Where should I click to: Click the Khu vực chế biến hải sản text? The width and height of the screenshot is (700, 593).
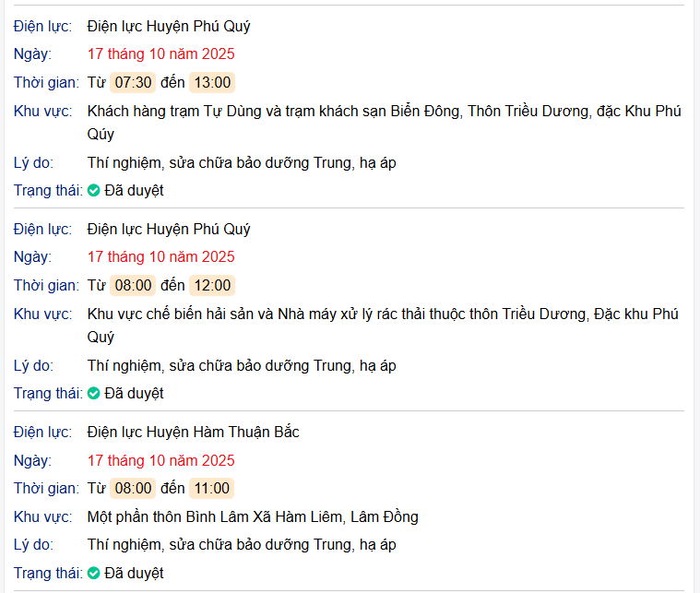click(x=382, y=314)
